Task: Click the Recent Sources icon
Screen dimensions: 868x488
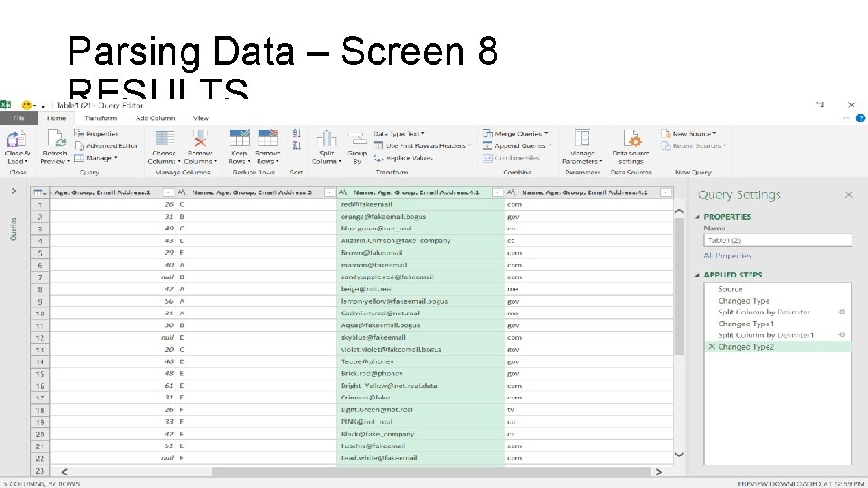Action: pyautogui.click(x=665, y=145)
